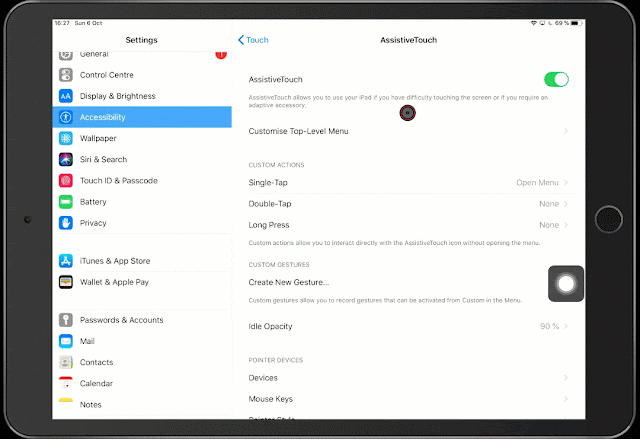Viewport: 640px width, 439px height.
Task: Tap the Display & Brightness AA icon
Action: click(x=66, y=96)
